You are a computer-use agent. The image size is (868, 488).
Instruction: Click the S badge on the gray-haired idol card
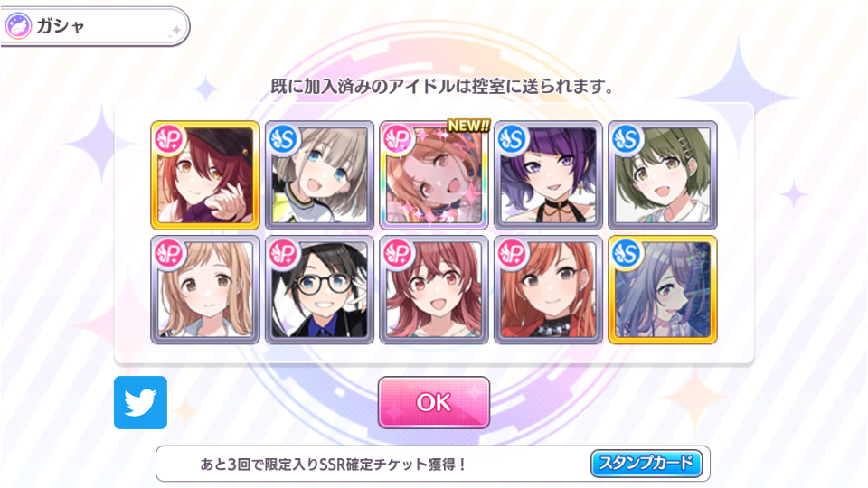point(283,139)
